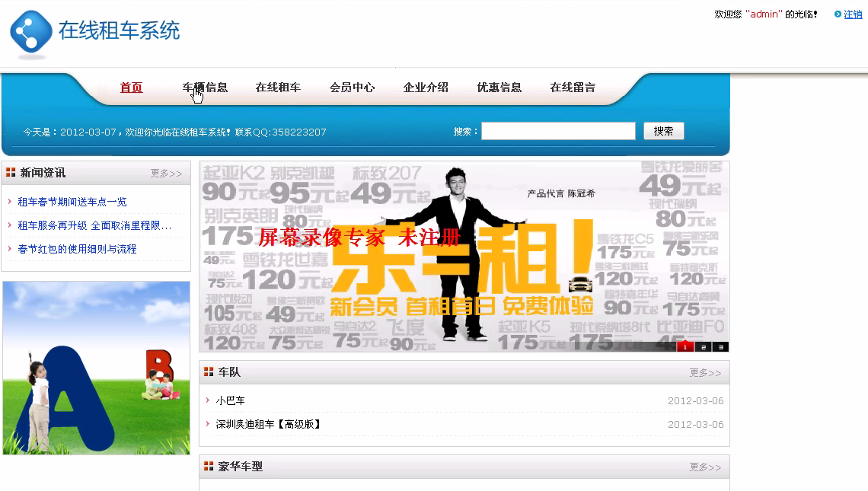This screenshot has width=868, height=491.
Task: Click the red arrow before 小巴车
Action: pyautogui.click(x=208, y=400)
